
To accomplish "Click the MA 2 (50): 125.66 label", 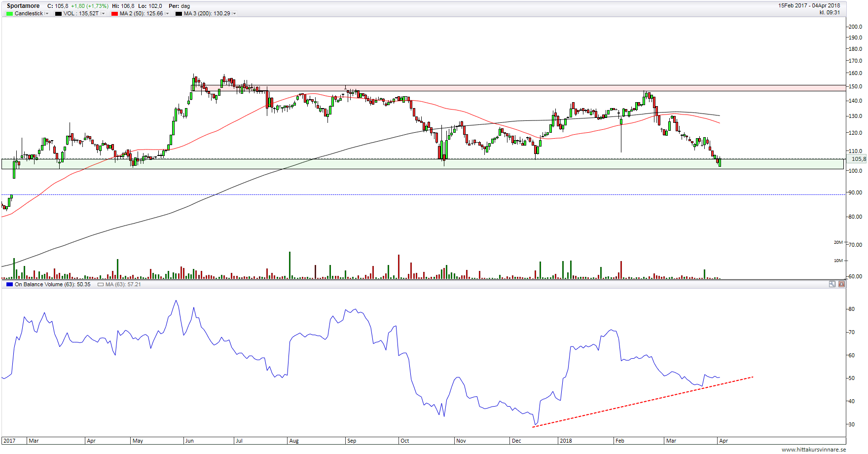I will click(141, 14).
